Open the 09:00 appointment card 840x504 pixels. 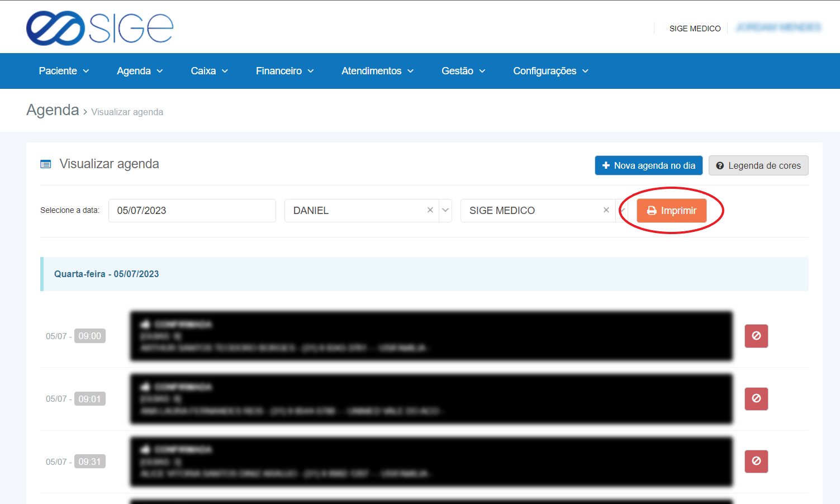click(x=431, y=336)
